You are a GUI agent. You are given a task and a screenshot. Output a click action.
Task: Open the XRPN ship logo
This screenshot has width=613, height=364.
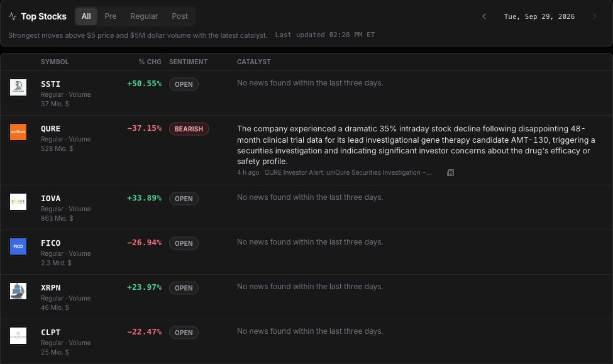(18, 291)
